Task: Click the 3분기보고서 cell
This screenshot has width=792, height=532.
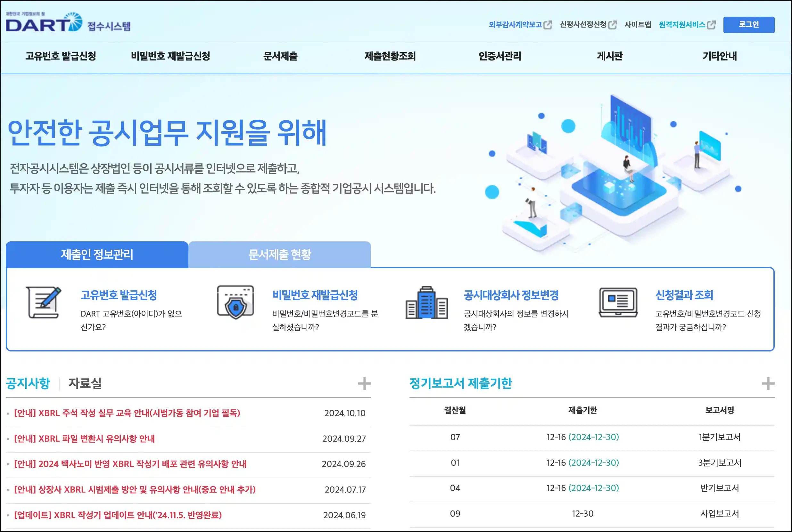Action: (x=719, y=463)
